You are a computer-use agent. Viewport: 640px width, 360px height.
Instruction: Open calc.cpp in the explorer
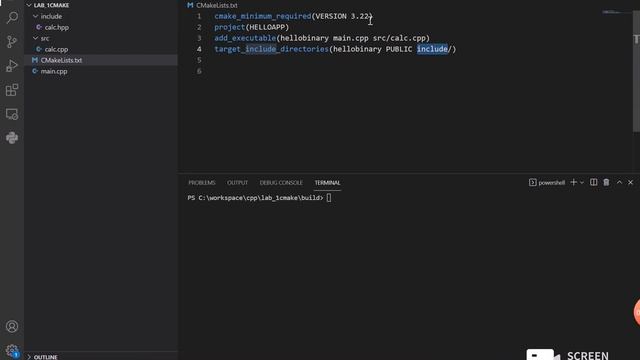coord(56,49)
